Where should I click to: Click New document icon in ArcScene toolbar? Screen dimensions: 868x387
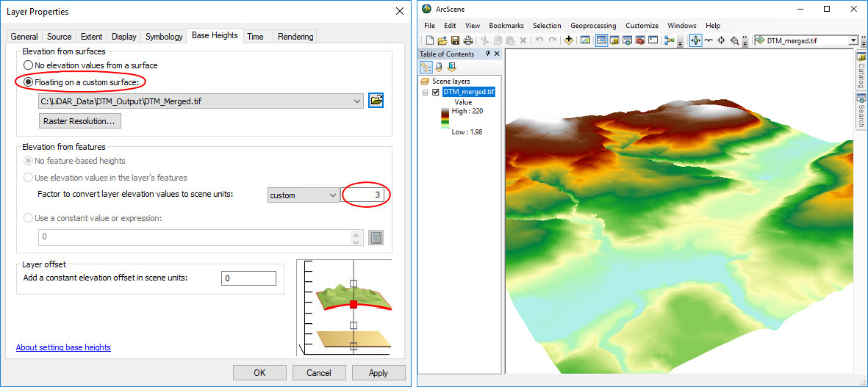click(429, 40)
